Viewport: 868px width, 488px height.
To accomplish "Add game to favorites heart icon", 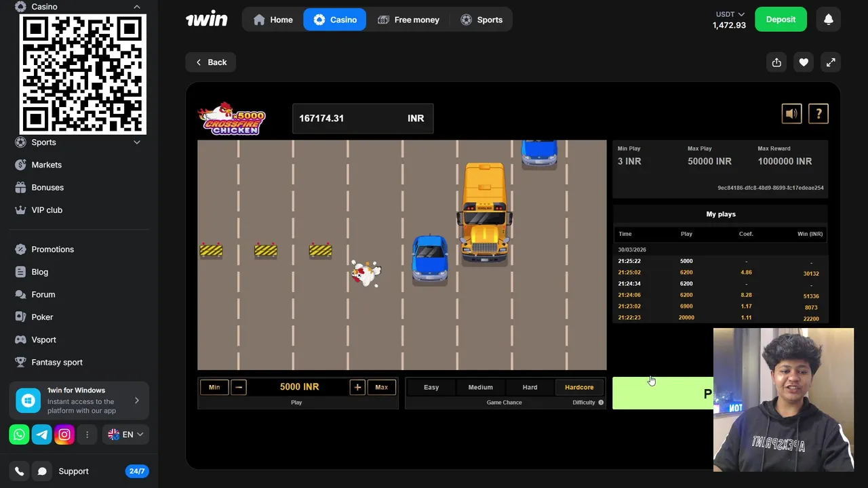I will [804, 62].
